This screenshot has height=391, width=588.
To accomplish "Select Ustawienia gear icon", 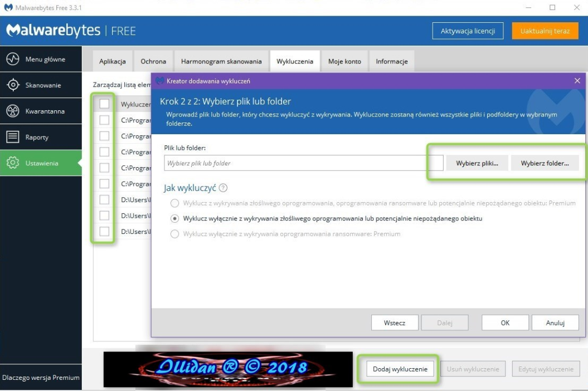I will [13, 163].
